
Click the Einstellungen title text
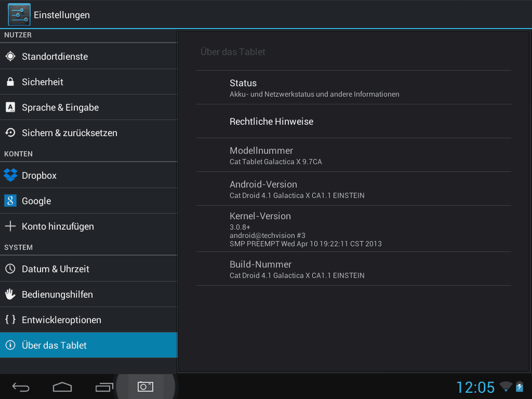(x=62, y=15)
